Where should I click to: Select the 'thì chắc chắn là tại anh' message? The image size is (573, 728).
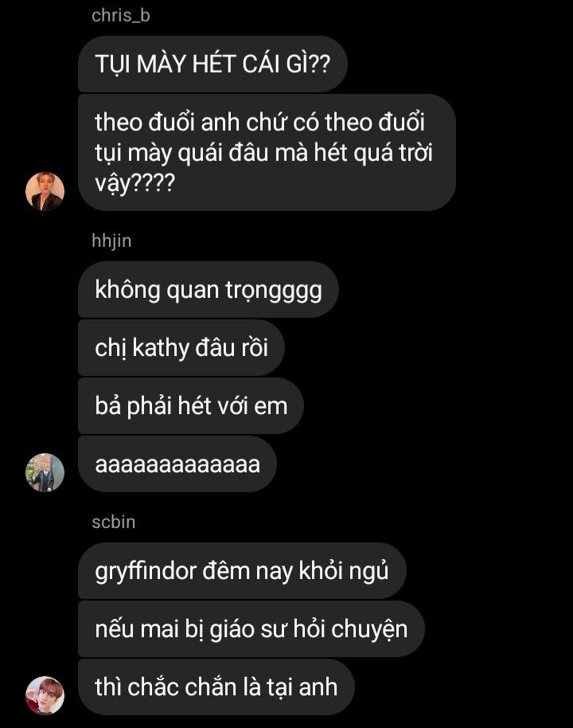point(216,687)
